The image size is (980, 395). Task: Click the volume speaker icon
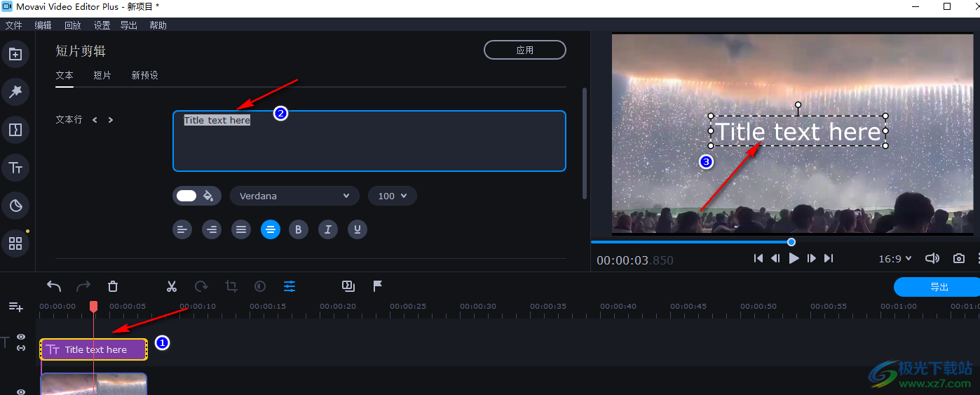932,258
